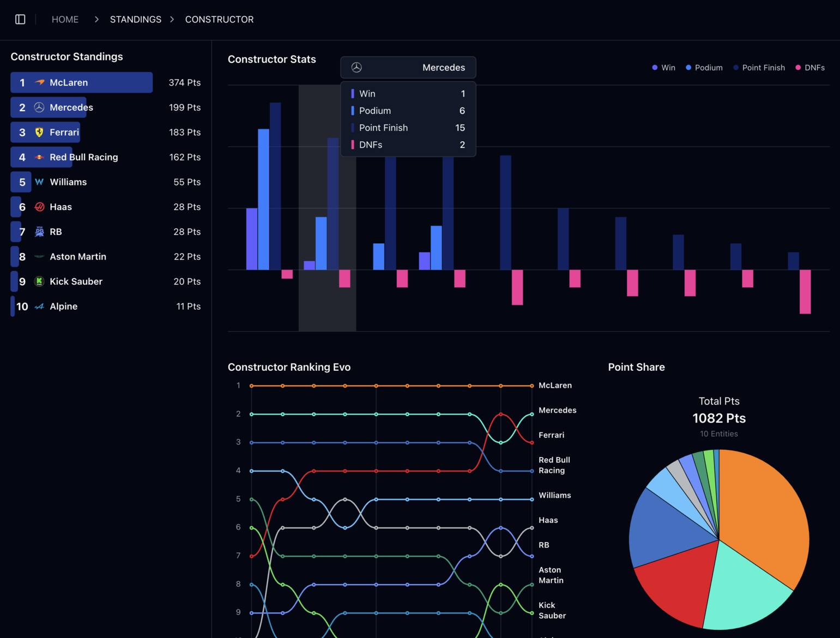The height and width of the screenshot is (638, 840).
Task: Click Constructor Standings heading
Action: tap(67, 57)
